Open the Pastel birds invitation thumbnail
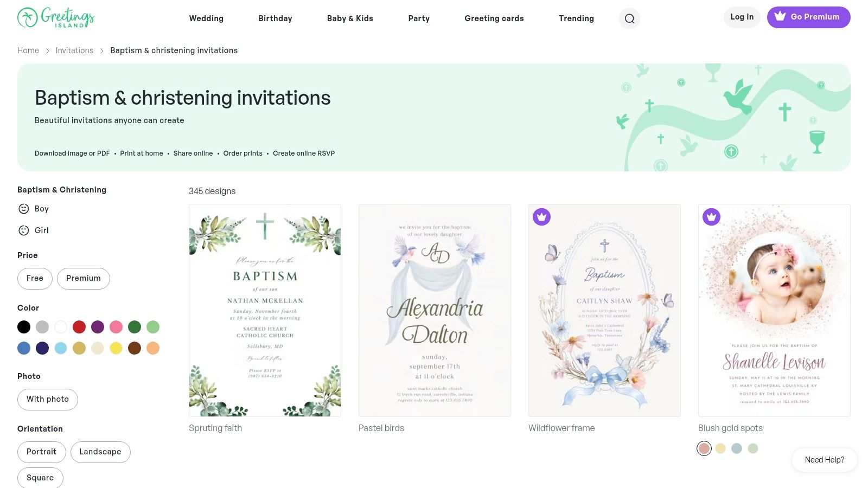The image size is (868, 488). (x=435, y=310)
